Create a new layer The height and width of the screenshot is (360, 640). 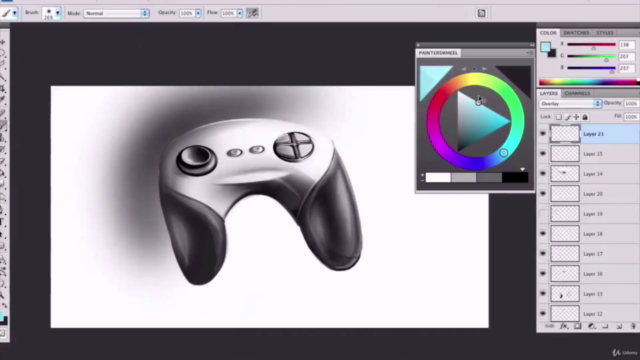pos(619,326)
